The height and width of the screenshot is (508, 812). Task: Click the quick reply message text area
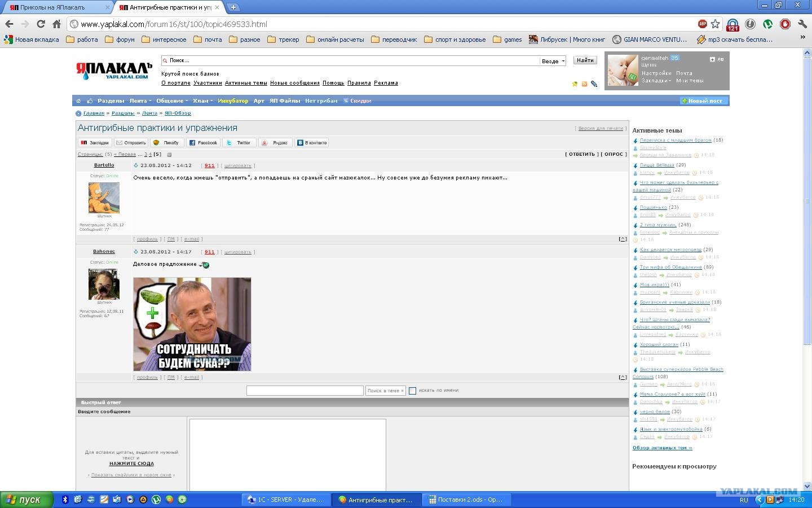click(288, 454)
